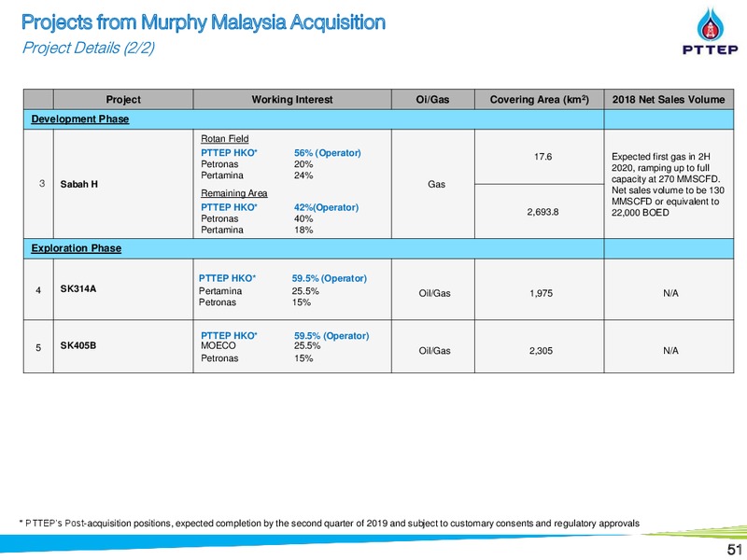This screenshot has height=560, width=747.
Task: Click the '2018 Net Sales Volume' column header
Action: click(669, 100)
